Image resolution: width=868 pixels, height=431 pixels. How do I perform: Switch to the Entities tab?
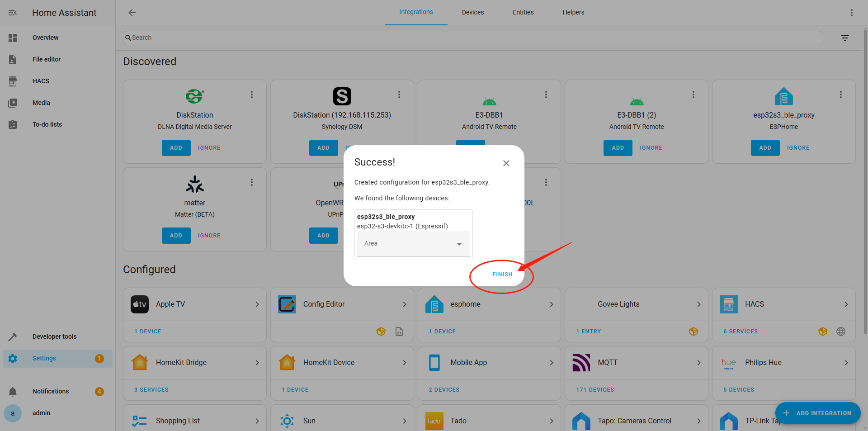pos(523,12)
